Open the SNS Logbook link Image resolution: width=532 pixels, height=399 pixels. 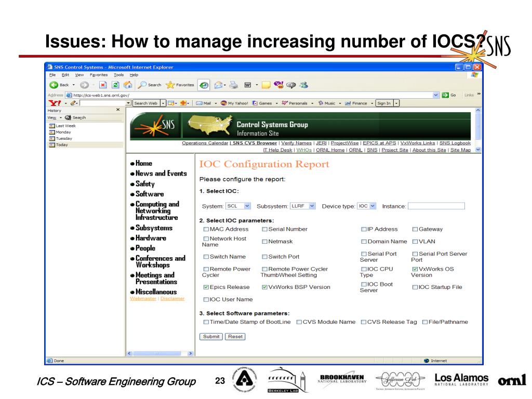point(455,143)
